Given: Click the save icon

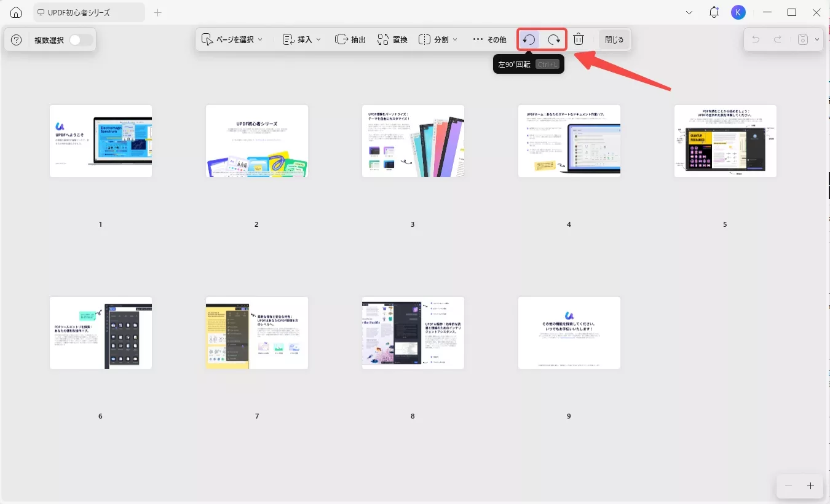Looking at the screenshot, I should 802,39.
